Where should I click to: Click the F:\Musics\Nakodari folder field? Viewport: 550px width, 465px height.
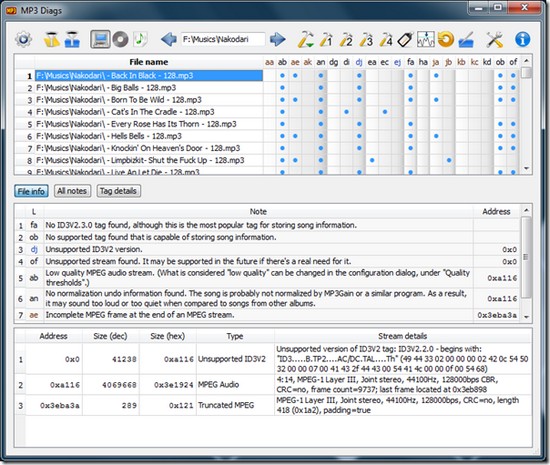click(223, 39)
